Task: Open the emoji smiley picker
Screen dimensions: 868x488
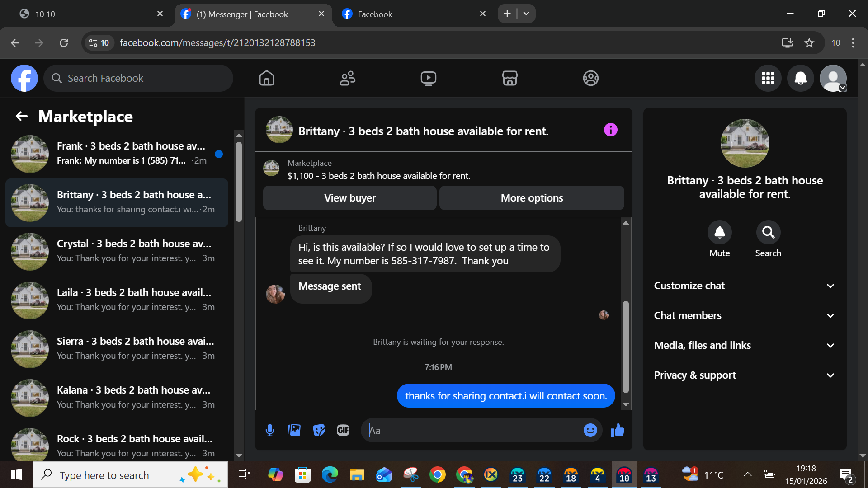Action: click(x=590, y=430)
